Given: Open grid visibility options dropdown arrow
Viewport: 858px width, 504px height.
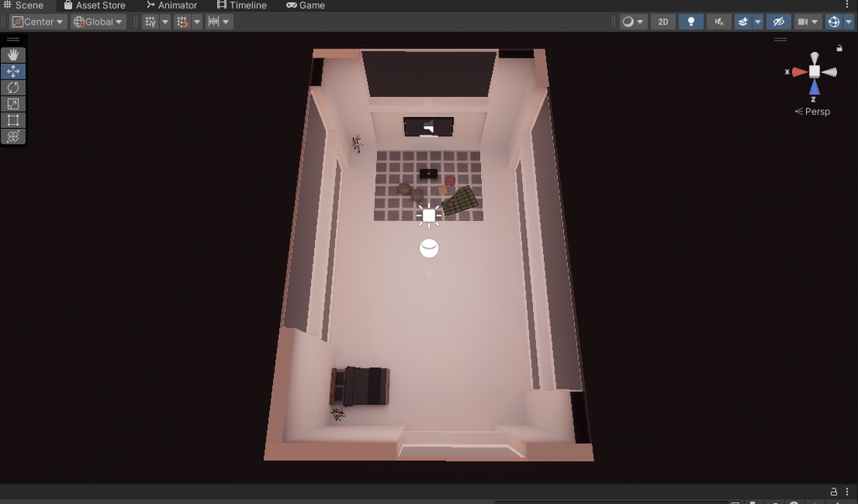Looking at the screenshot, I should click(x=165, y=22).
